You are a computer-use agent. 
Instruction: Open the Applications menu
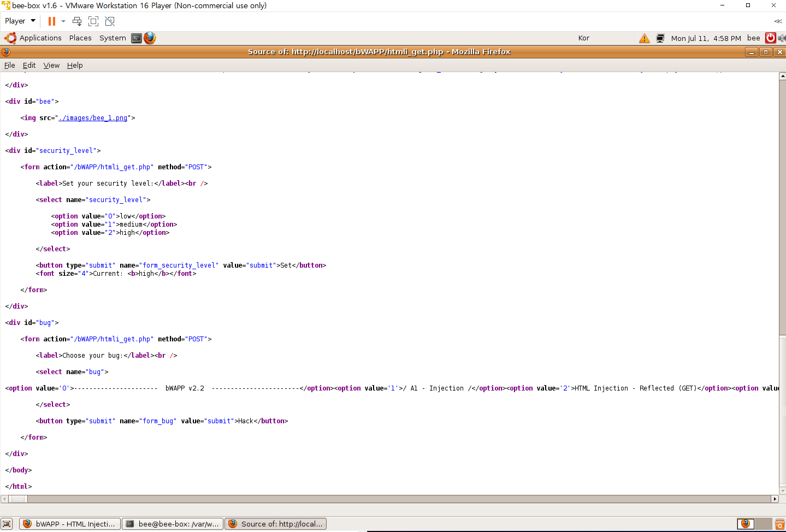40,38
